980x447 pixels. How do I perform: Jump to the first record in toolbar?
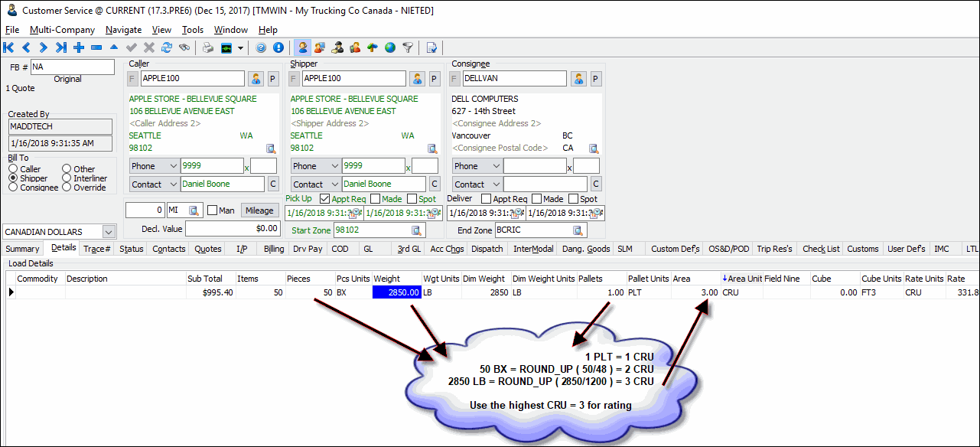pos(9,47)
